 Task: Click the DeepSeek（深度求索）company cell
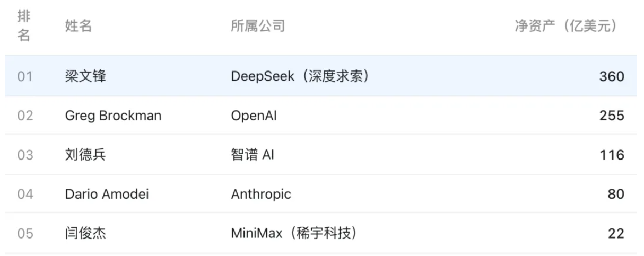pos(300,76)
